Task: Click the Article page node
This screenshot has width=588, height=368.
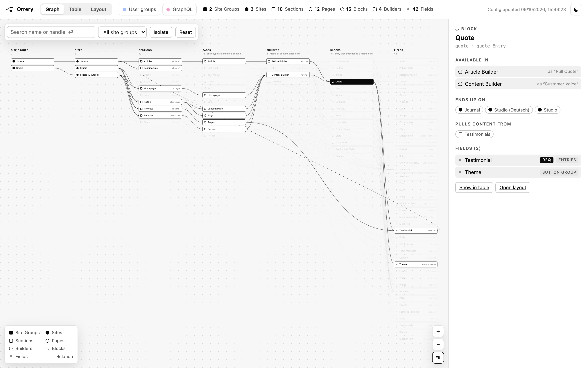Action: 224,61
